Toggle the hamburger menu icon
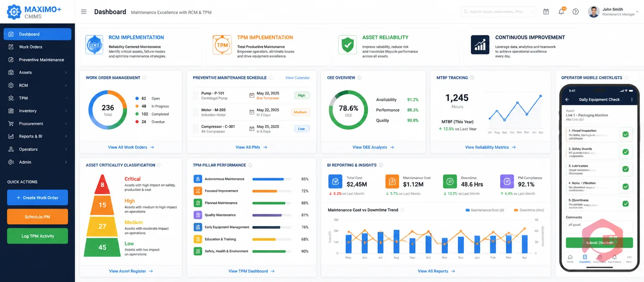This screenshot has width=644, height=282. tap(84, 12)
